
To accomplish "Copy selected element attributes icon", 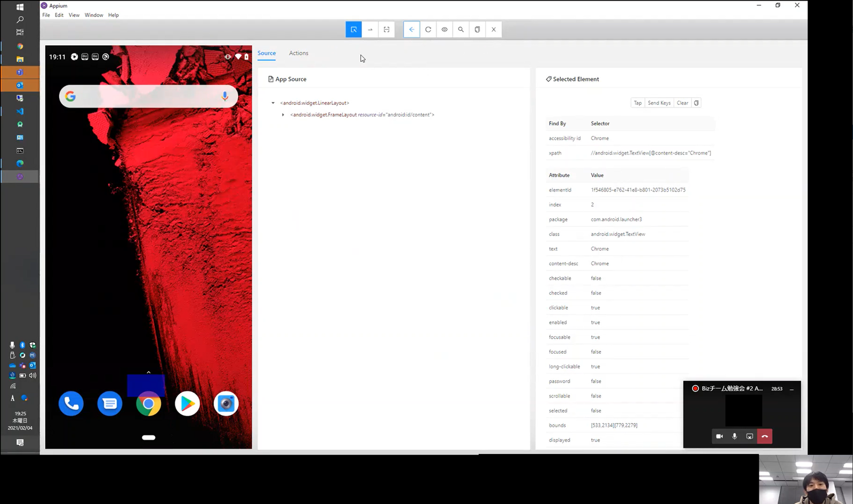I will pos(696,103).
